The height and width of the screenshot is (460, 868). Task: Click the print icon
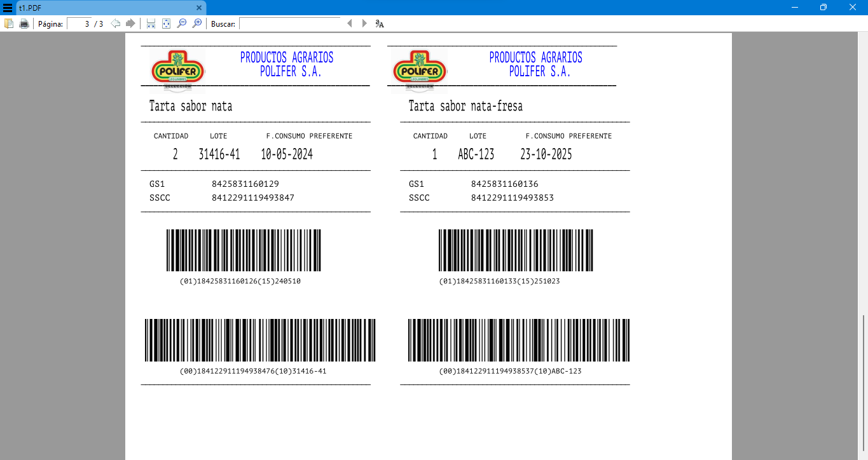coord(24,24)
